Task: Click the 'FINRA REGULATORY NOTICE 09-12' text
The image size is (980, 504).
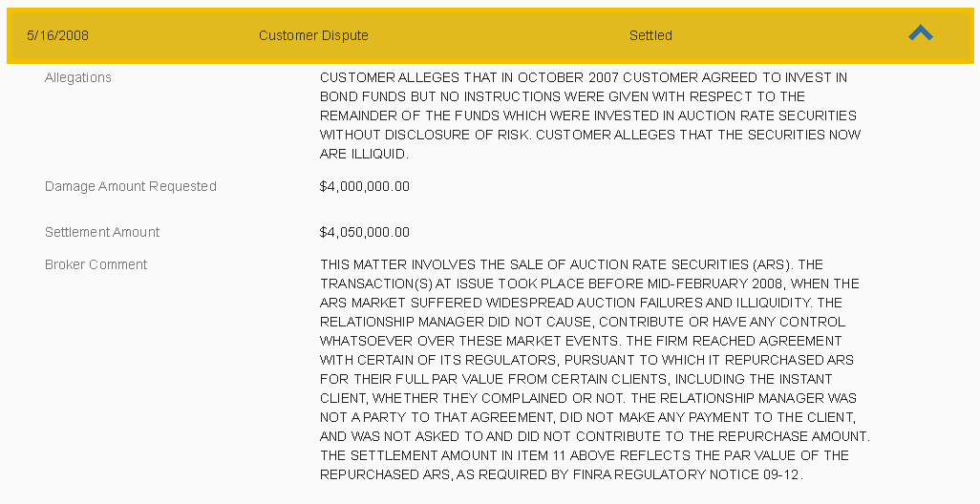Action: pyautogui.click(x=686, y=474)
